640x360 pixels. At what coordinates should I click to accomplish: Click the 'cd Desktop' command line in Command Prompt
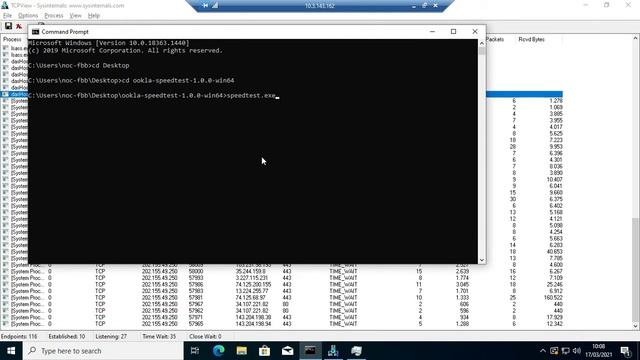coord(111,65)
